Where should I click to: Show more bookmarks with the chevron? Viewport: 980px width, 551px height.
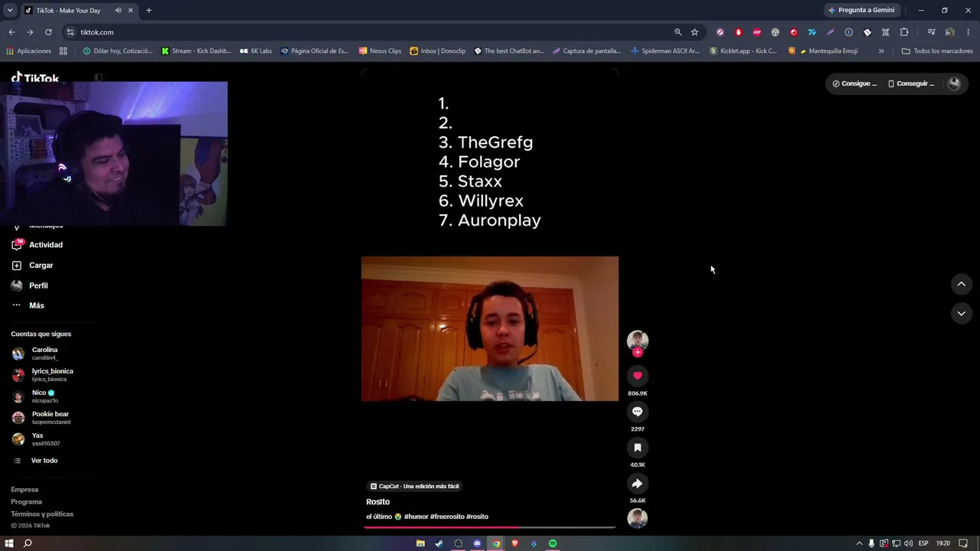click(x=881, y=51)
